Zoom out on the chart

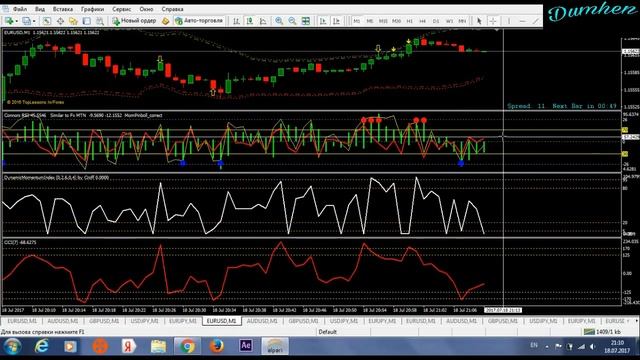tap(292, 21)
